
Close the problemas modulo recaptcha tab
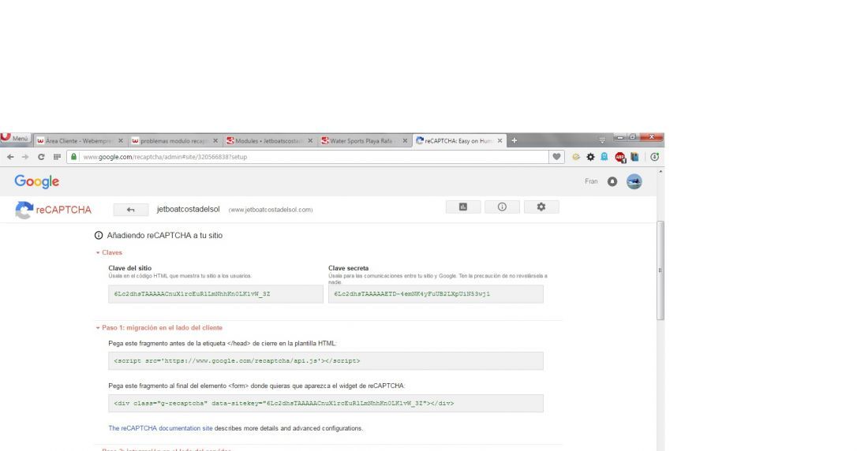coord(215,141)
